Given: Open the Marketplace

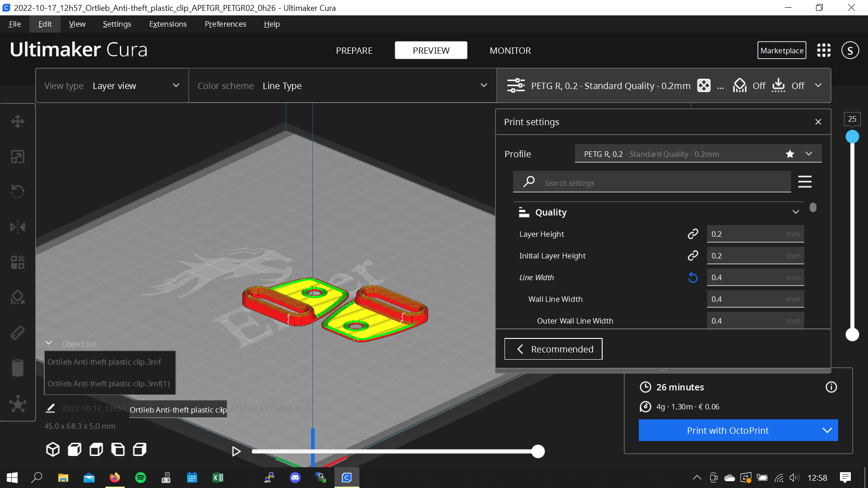Looking at the screenshot, I should tap(782, 50).
